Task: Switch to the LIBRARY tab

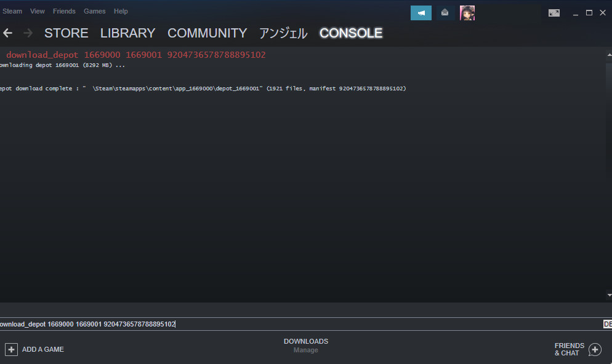Action: pyautogui.click(x=127, y=33)
